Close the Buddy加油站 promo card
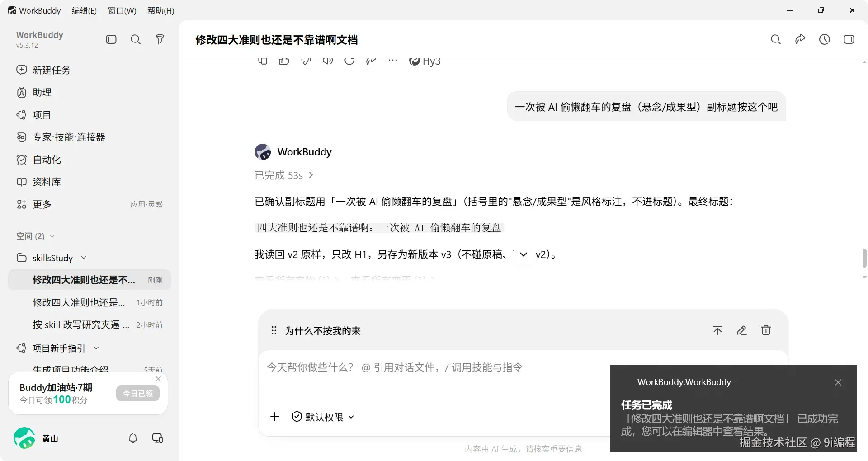Image resolution: width=868 pixels, height=461 pixels. coord(158,379)
